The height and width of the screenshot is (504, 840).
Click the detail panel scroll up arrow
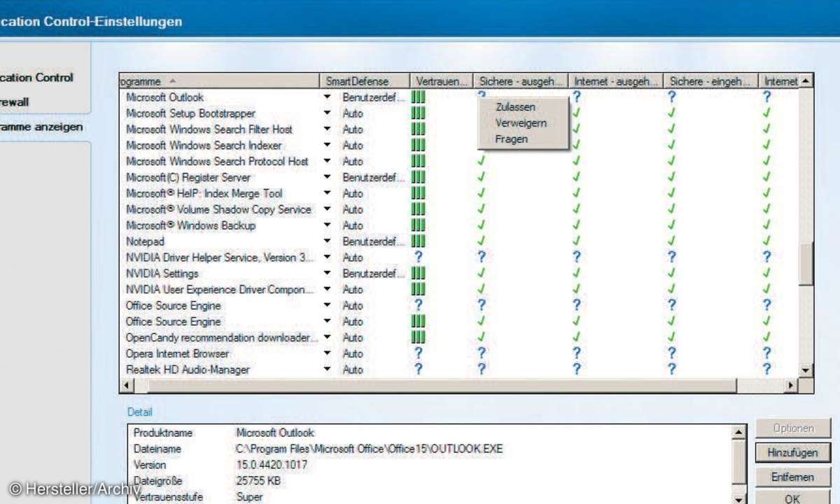[738, 433]
